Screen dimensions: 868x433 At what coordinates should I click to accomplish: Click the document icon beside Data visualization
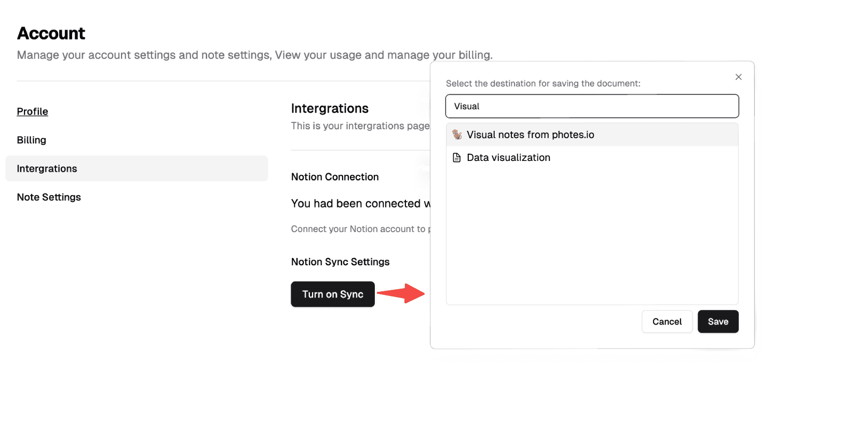click(457, 157)
